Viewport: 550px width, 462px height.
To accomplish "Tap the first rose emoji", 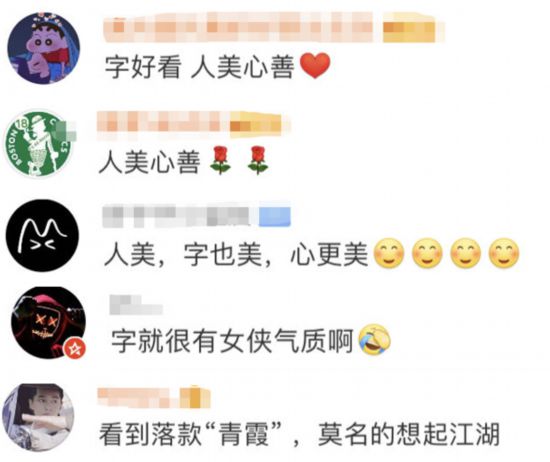I will click(x=220, y=160).
